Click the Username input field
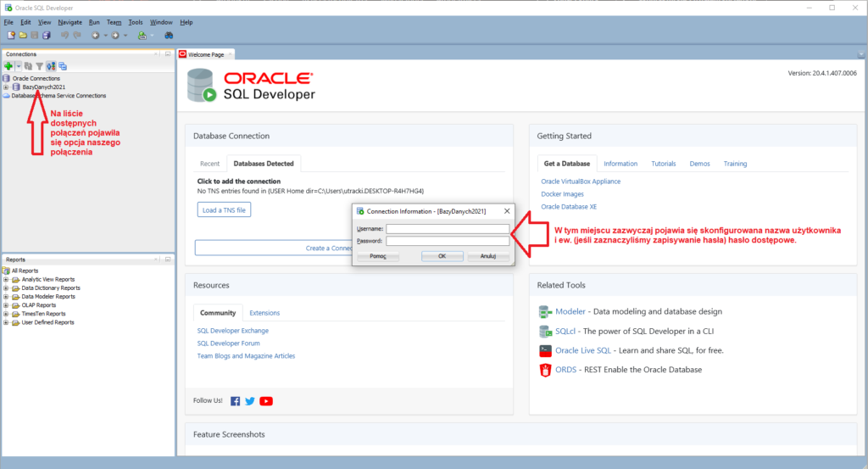This screenshot has height=469, width=868. (x=447, y=229)
